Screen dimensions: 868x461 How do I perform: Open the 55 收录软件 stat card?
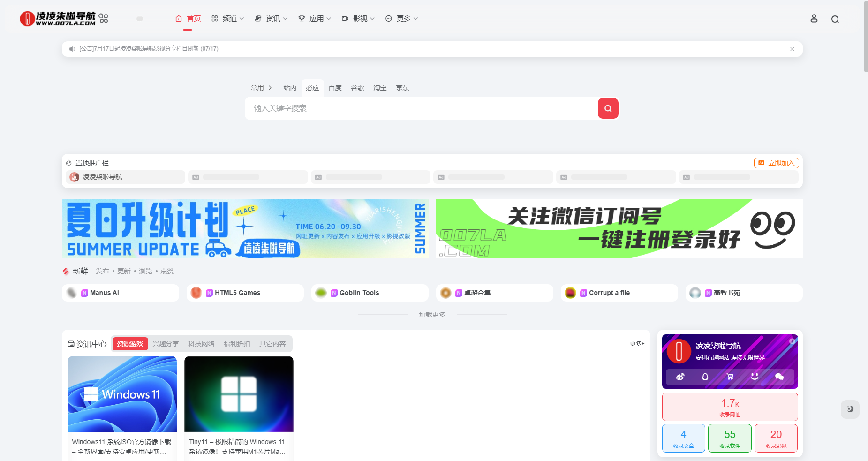[x=730, y=438]
